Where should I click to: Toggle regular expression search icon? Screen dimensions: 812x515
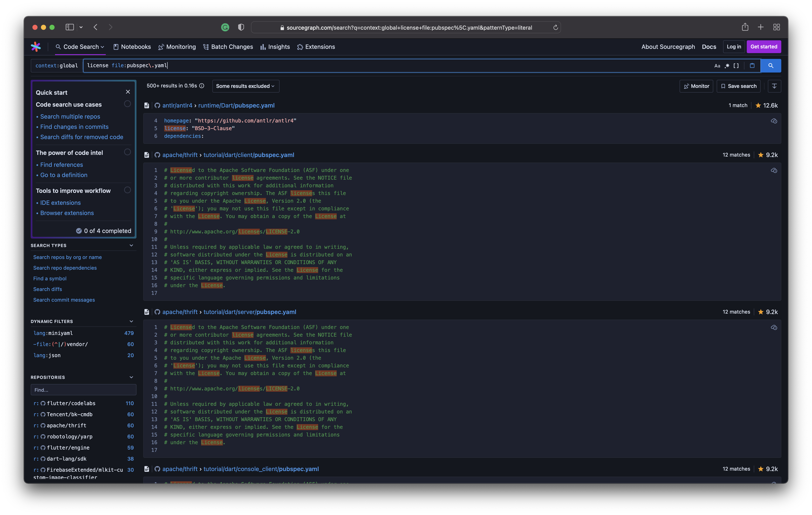click(x=727, y=66)
